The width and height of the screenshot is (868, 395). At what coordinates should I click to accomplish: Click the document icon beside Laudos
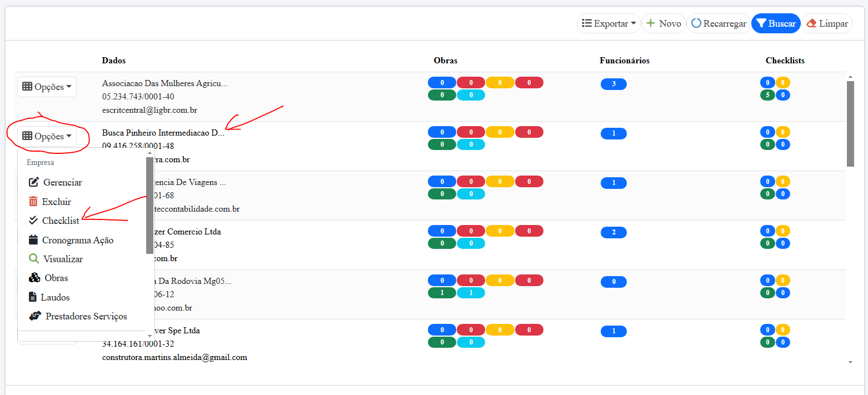pyautogui.click(x=33, y=297)
